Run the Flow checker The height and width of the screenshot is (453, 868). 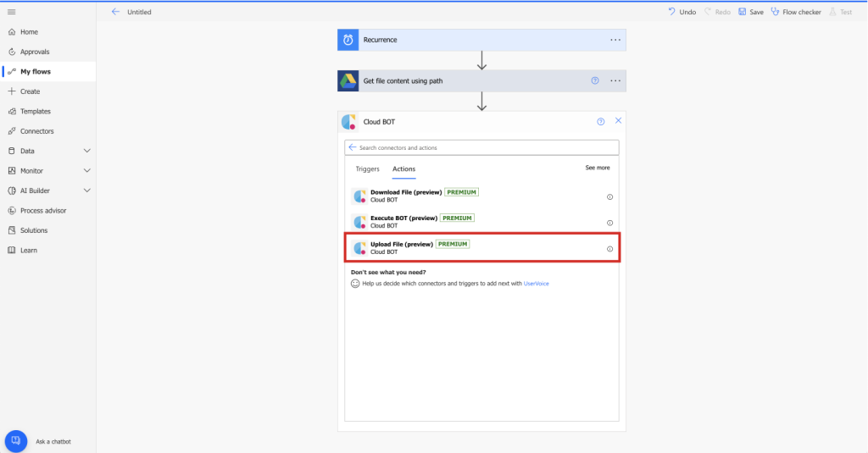click(796, 12)
